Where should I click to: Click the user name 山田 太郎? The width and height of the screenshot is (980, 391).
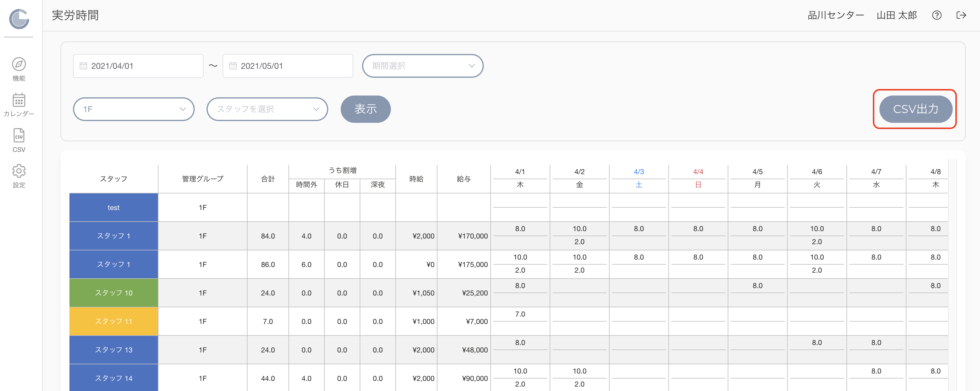897,15
